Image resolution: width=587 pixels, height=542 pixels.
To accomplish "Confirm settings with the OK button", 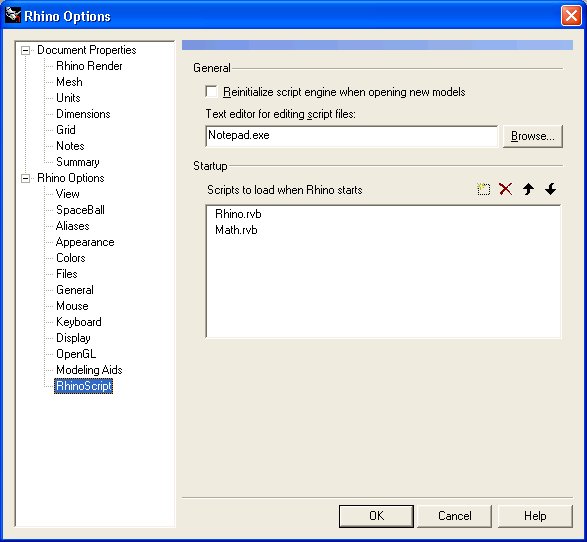I will (x=376, y=516).
